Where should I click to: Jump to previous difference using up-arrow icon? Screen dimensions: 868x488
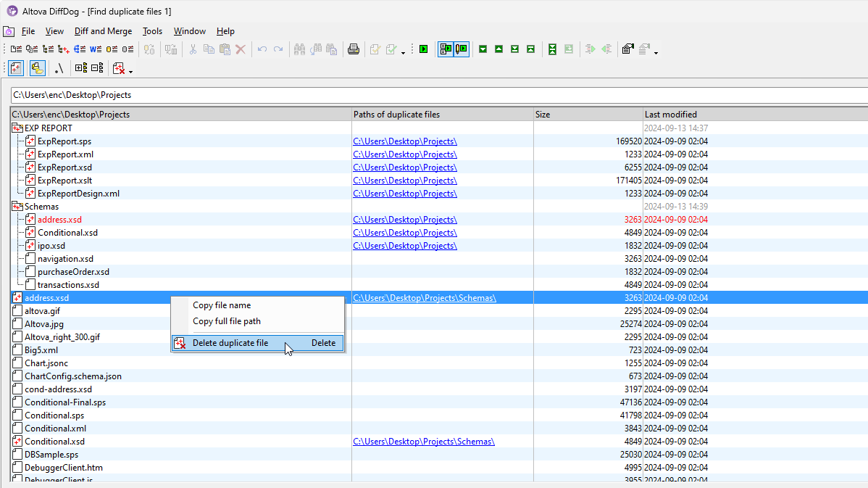point(498,49)
